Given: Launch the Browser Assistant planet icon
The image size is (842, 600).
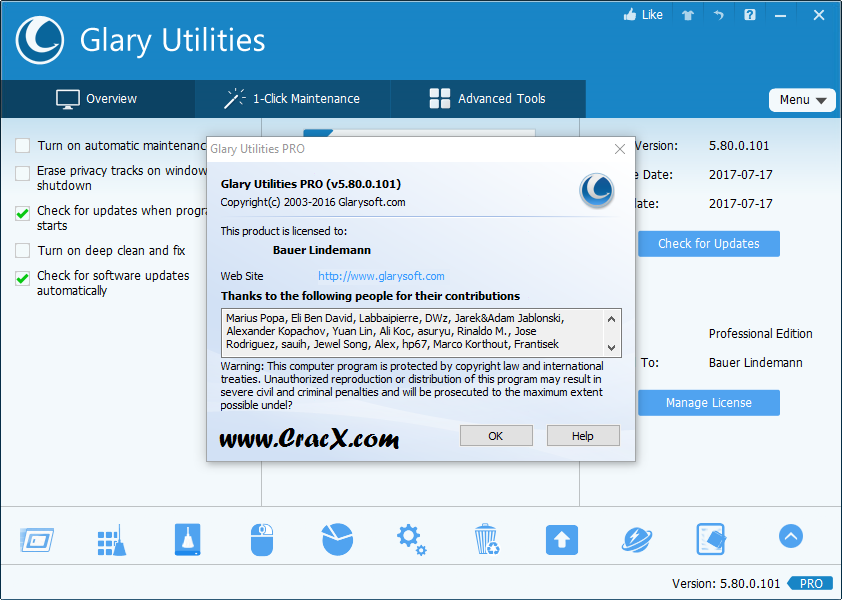Looking at the screenshot, I should coord(637,540).
